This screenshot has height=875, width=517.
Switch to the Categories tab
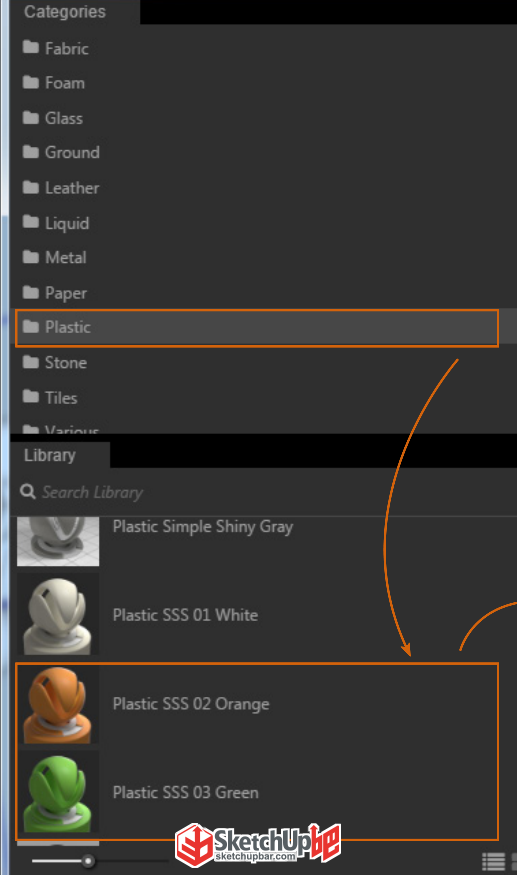(x=65, y=12)
